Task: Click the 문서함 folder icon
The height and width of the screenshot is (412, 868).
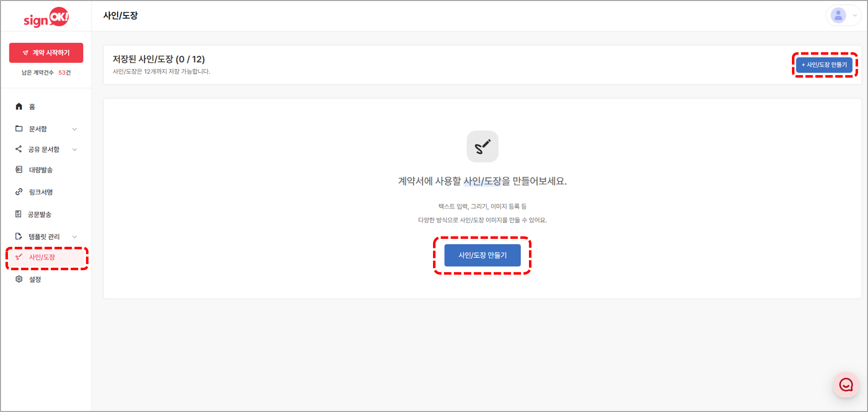Action: tap(19, 128)
